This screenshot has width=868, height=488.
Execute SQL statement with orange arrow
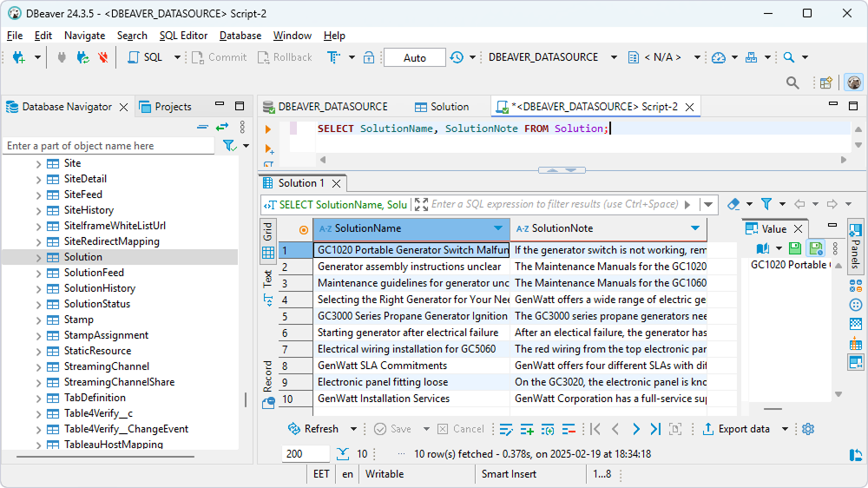(x=267, y=129)
